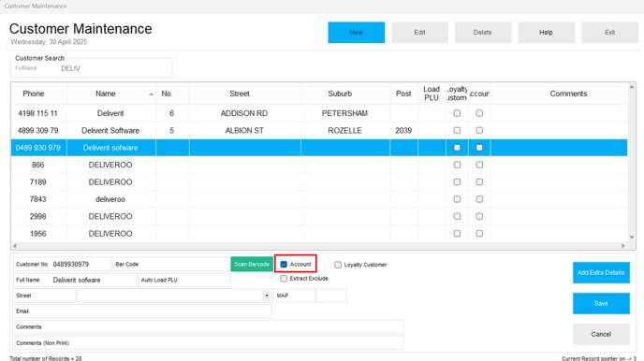Viewport: 644px width, 361px height.
Task: Click the Comments column header
Action: 559,94
